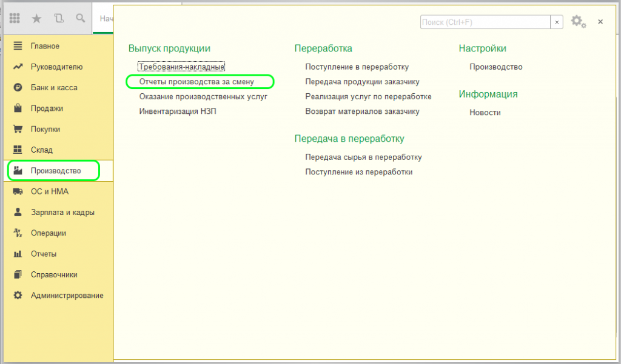Open Отчеты производства за смену
The image size is (621, 364).
tap(196, 81)
